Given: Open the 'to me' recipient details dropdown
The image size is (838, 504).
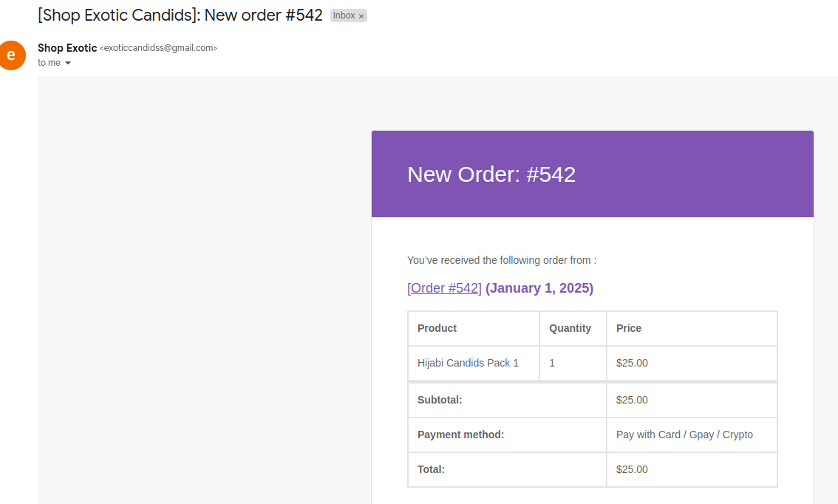Looking at the screenshot, I should 47,63.
